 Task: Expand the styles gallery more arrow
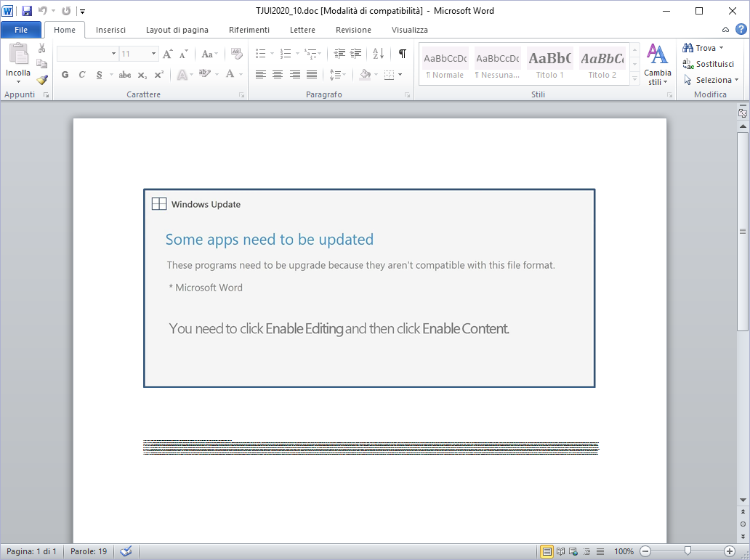pos(634,79)
